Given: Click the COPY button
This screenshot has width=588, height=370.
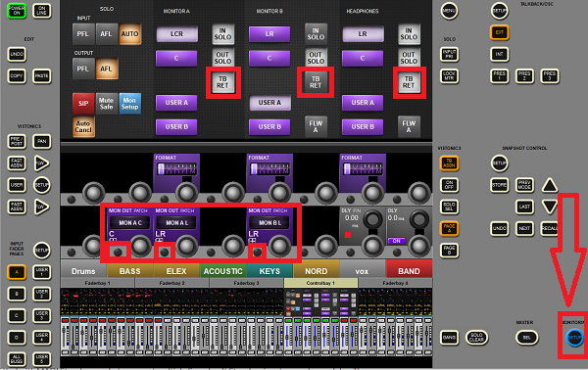Looking at the screenshot, I should (17, 76).
